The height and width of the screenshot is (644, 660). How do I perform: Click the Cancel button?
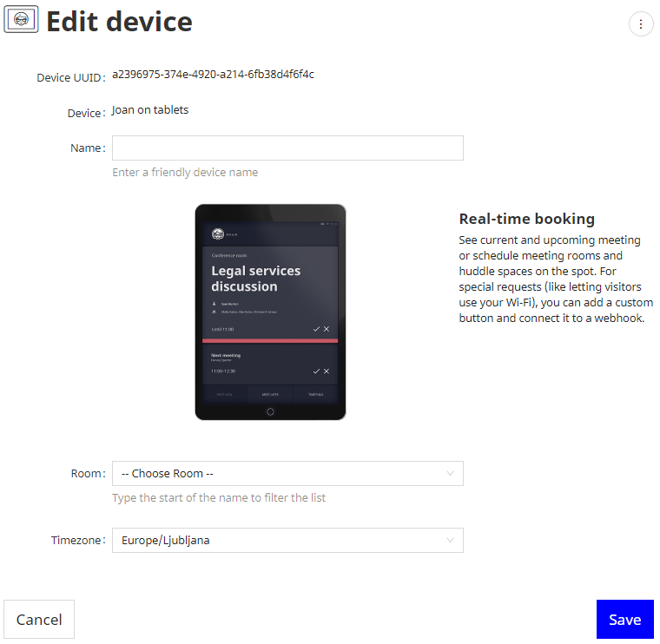pyautogui.click(x=39, y=620)
